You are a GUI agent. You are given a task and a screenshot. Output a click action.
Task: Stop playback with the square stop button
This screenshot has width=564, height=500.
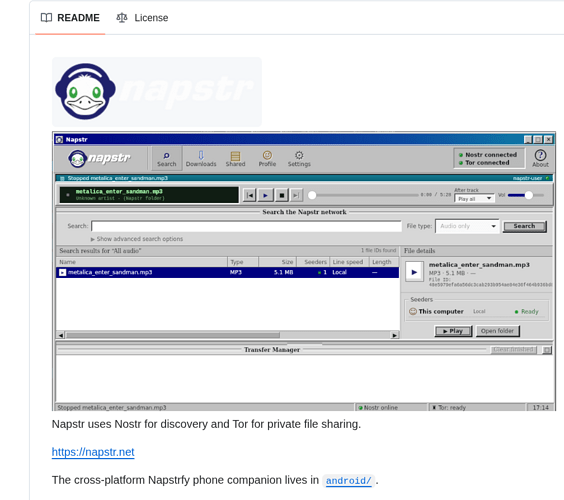[282, 195]
